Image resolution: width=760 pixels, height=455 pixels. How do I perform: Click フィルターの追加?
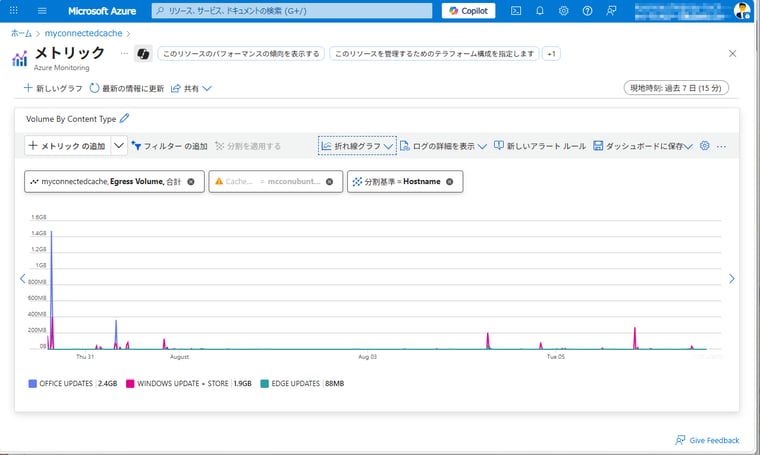[169, 146]
